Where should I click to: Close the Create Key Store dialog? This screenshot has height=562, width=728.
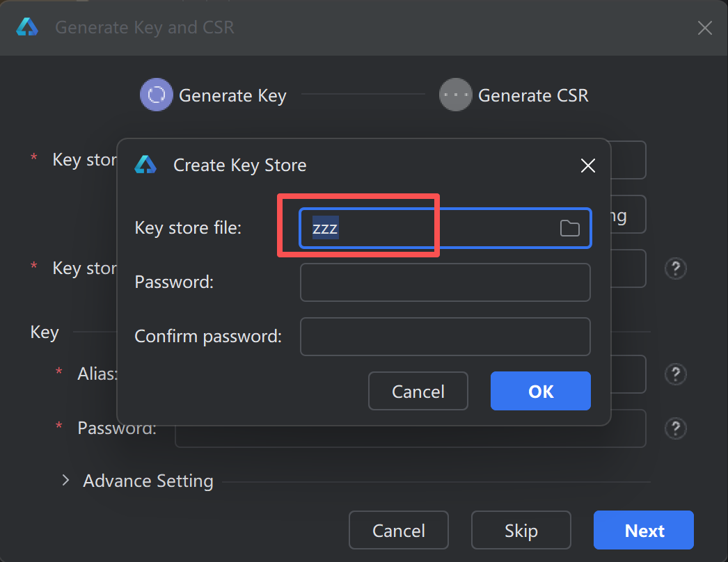coord(587,166)
